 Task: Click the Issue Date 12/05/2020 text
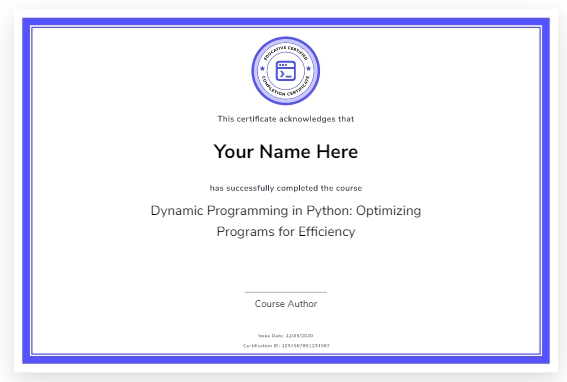[286, 336]
